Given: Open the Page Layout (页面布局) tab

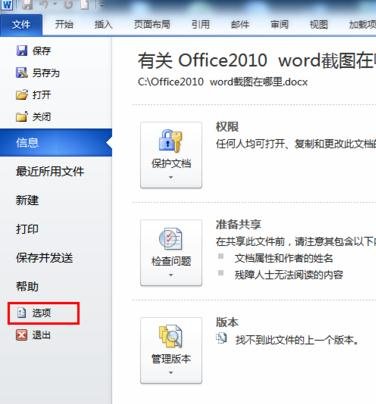Looking at the screenshot, I should (152, 24).
